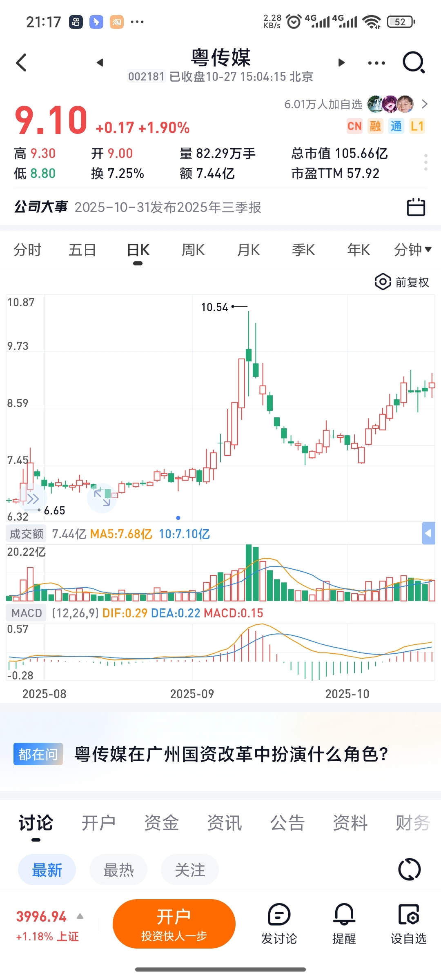
Task: Select the 日K tab
Action: 138,249
